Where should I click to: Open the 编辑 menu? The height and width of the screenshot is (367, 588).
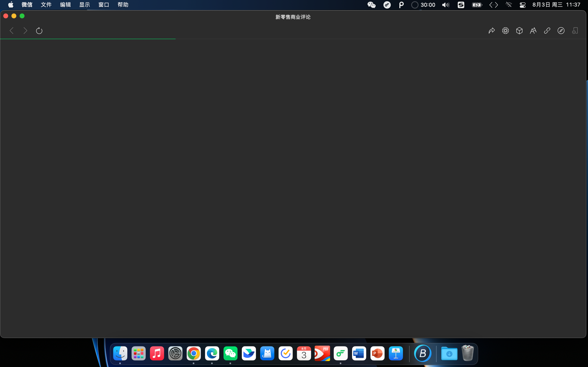tap(65, 5)
